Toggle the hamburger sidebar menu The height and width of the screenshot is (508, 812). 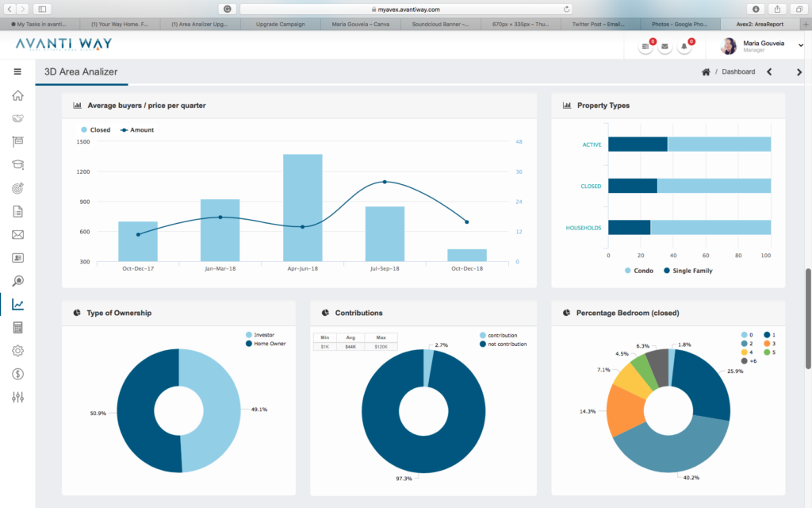tap(17, 71)
